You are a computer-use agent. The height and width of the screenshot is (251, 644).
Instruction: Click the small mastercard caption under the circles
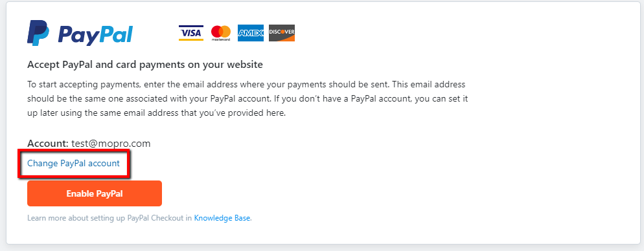(x=221, y=39)
